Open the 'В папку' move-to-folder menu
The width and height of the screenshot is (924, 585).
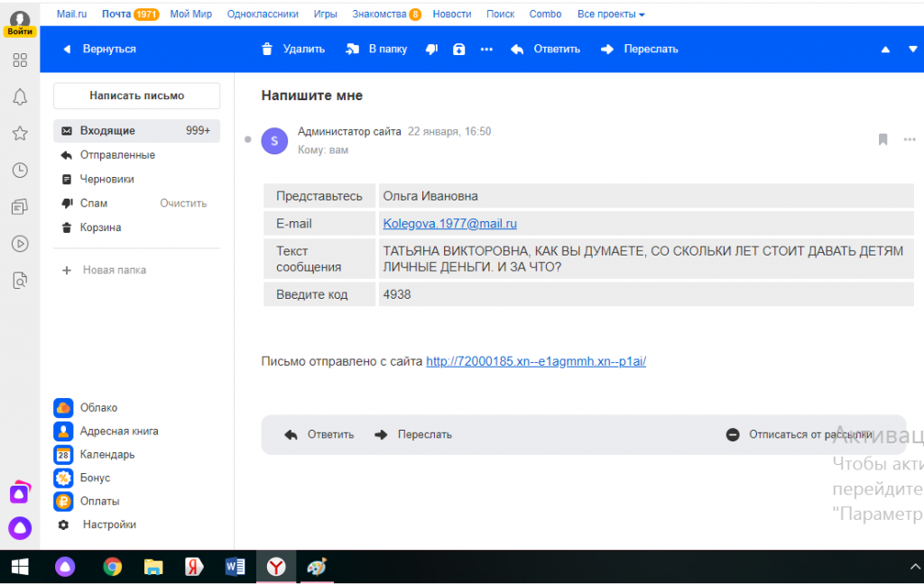tap(376, 49)
